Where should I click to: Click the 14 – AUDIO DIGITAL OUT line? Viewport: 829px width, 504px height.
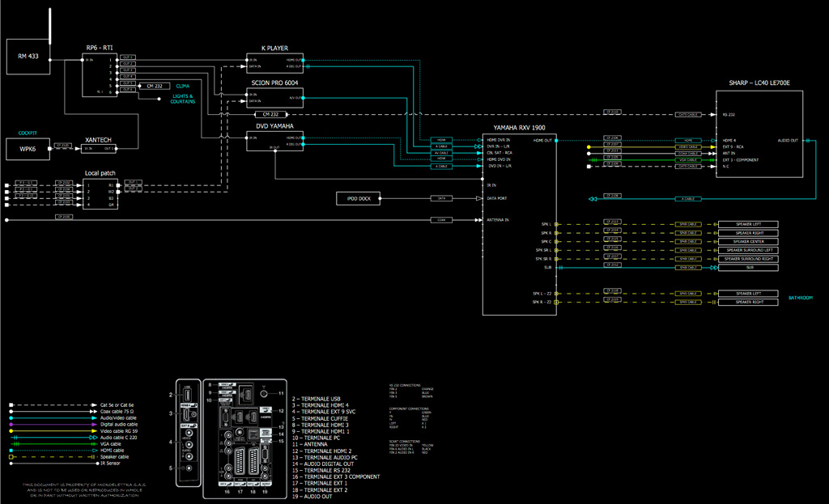click(x=323, y=464)
